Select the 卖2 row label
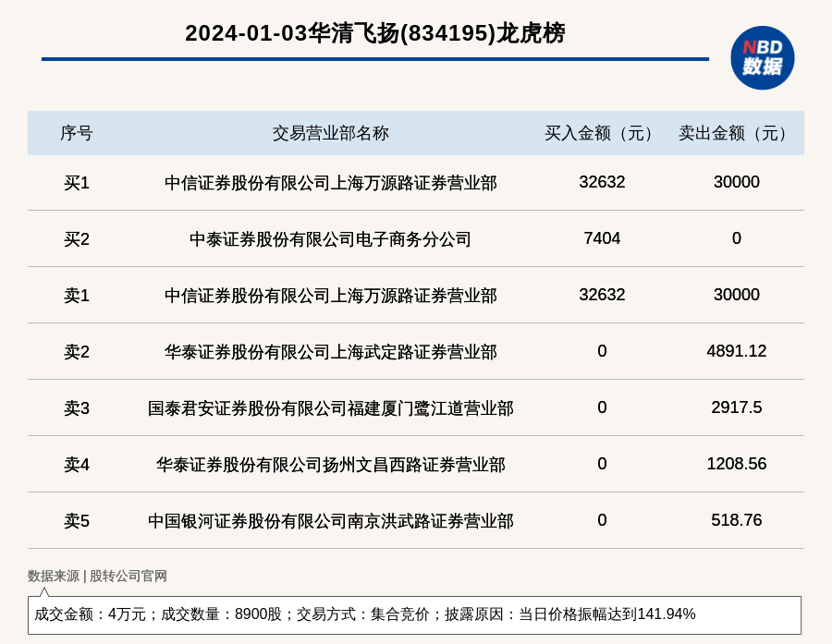This screenshot has width=832, height=644. 77,352
